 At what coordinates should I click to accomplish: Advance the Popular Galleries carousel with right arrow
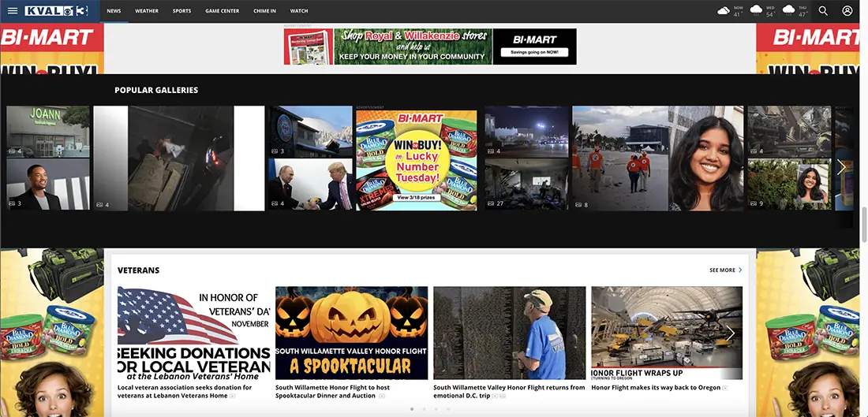(841, 167)
